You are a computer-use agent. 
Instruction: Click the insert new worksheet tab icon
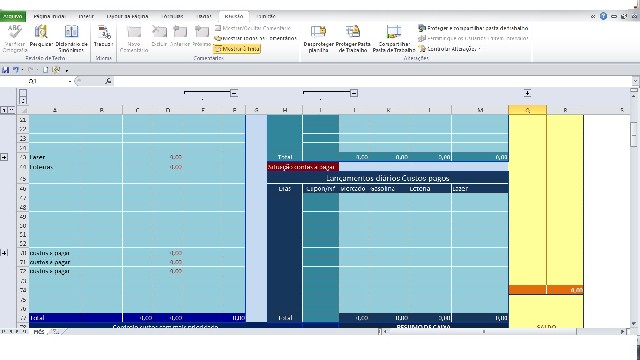(x=56, y=332)
